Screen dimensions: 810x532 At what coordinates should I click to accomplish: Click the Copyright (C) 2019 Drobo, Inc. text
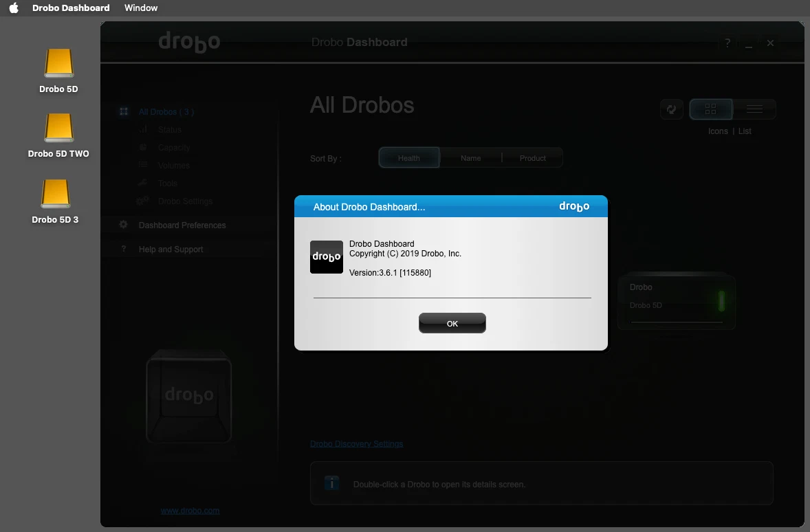[405, 254]
